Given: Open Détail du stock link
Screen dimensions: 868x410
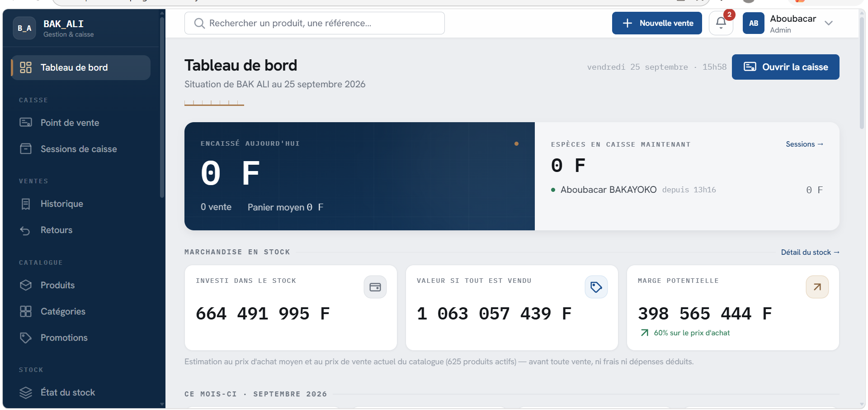Looking at the screenshot, I should pyautogui.click(x=810, y=252).
